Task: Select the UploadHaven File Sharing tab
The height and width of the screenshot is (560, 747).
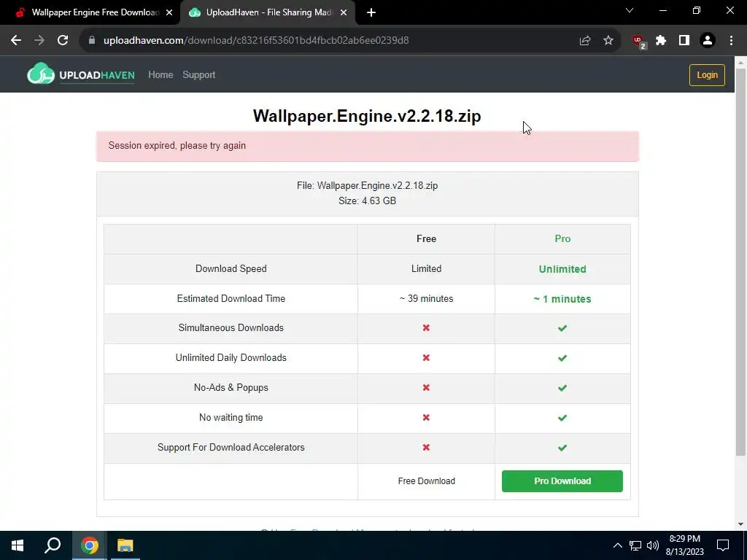Action: click(269, 13)
